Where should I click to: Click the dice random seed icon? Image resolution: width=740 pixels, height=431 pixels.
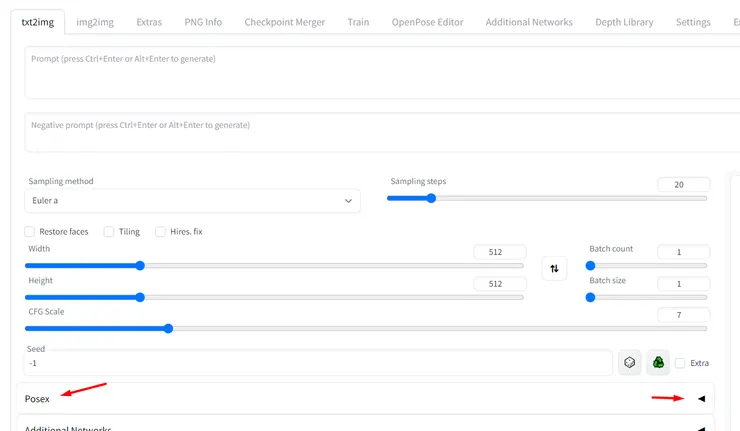(x=630, y=363)
